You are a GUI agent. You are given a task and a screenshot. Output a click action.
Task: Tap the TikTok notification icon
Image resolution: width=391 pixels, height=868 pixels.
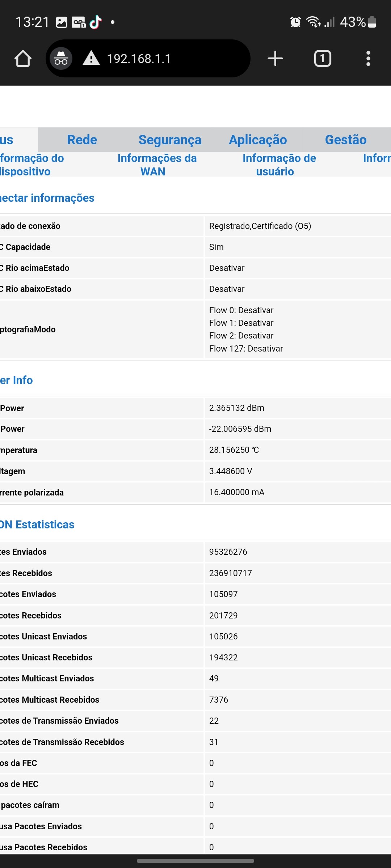pos(96,22)
